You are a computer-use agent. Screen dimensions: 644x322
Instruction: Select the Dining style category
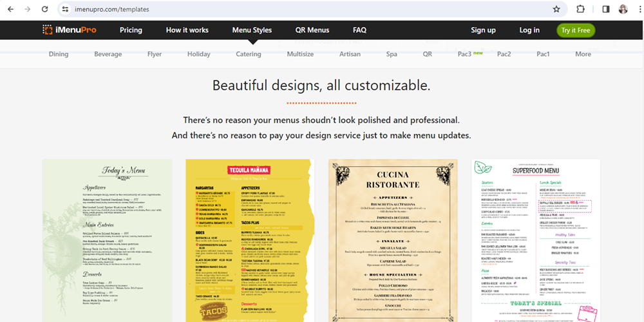59,54
